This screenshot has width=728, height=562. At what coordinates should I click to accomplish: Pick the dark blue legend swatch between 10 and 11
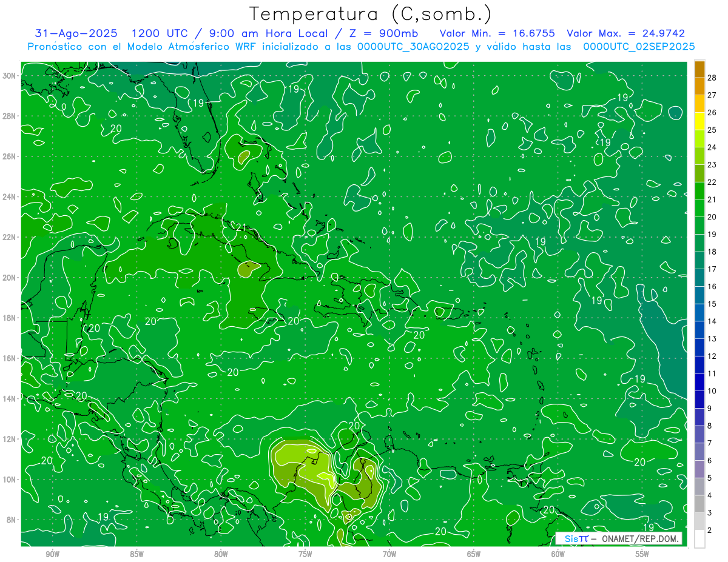click(699, 382)
